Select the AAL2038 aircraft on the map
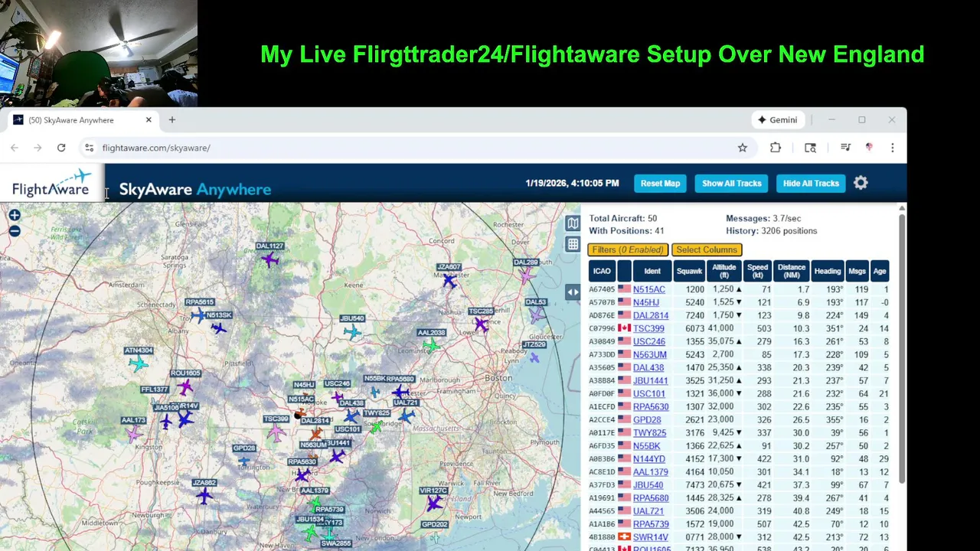Screen dimensions: 980x551 click(431, 346)
